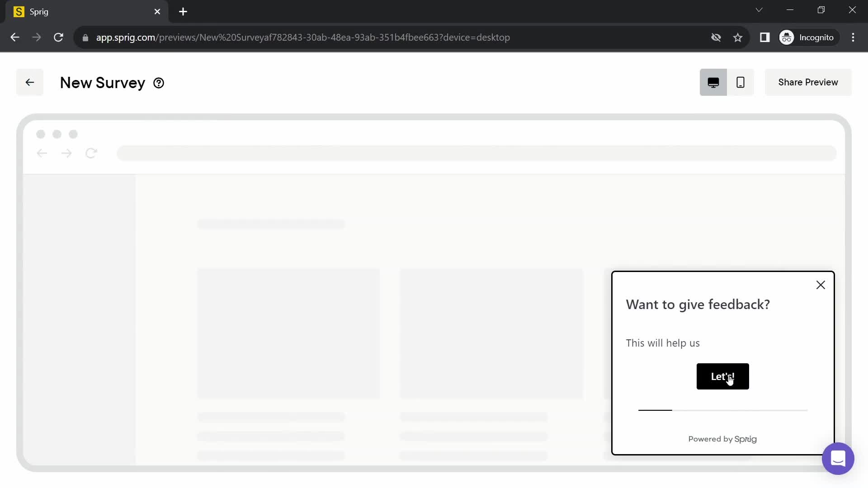Click the browser address bar field
Image resolution: width=868 pixels, height=488 pixels.
tap(304, 38)
